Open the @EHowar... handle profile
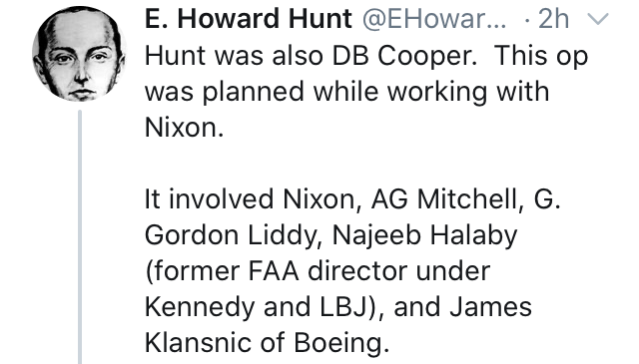This screenshot has width=639, height=364. [434, 19]
